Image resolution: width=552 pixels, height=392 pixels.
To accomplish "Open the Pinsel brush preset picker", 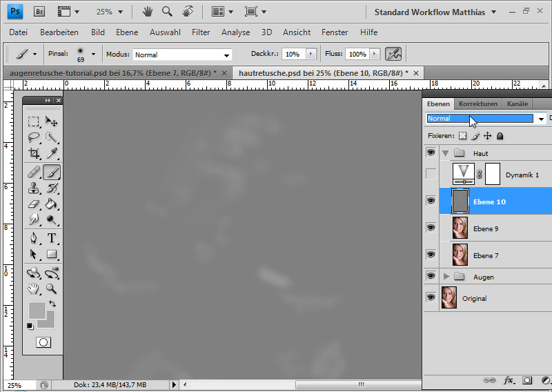I will tap(93, 54).
